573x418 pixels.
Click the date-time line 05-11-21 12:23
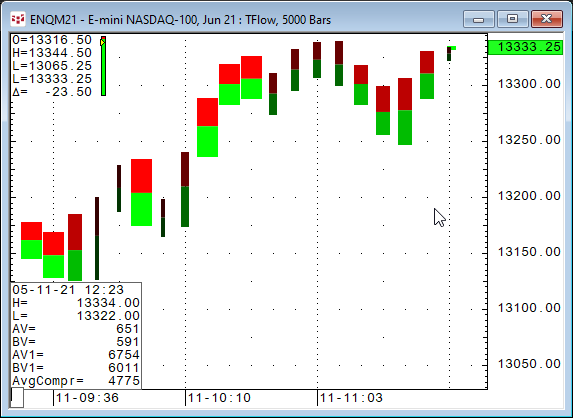68,290
